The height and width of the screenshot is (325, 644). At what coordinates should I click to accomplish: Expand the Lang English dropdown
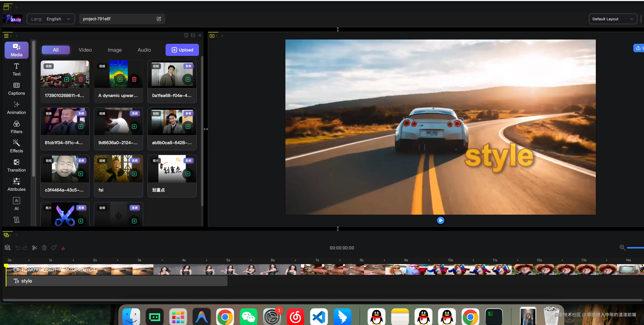[51, 19]
